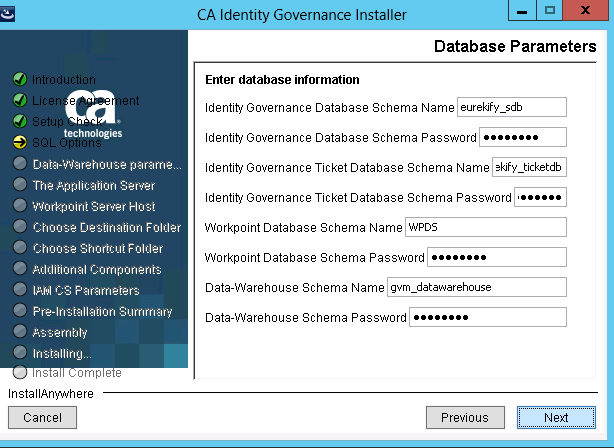Minimize the installer window

pyautogui.click(x=522, y=10)
